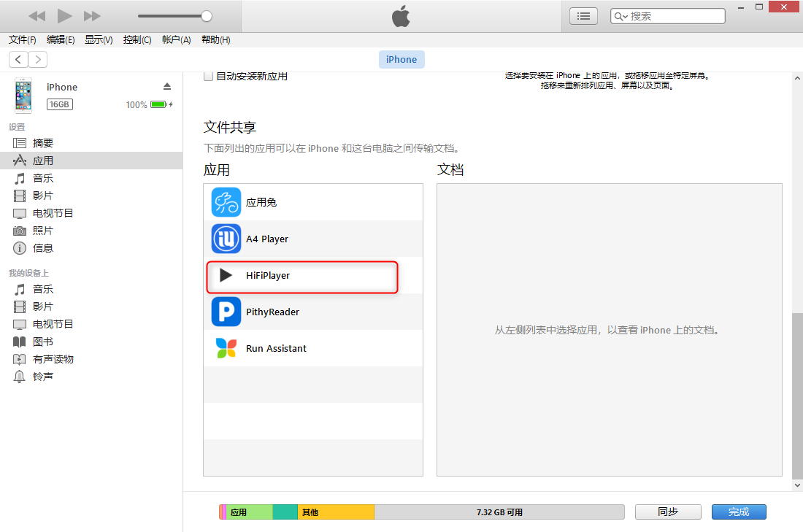The image size is (803, 532).
Task: Click the 完成 done button
Action: [739, 512]
